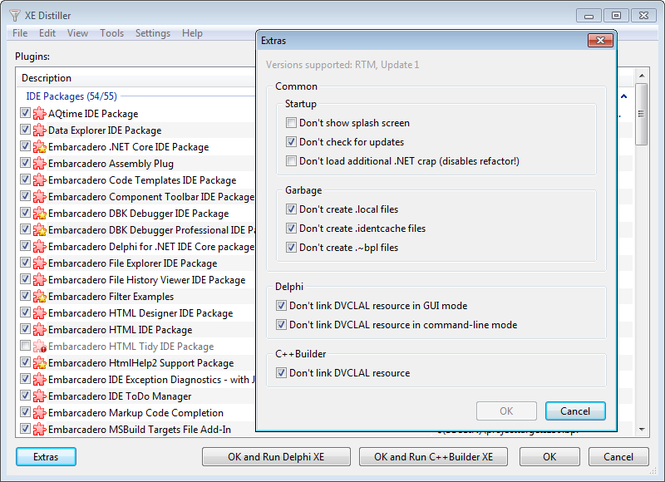Click the HTML Designer IDE Package icon

click(39, 313)
